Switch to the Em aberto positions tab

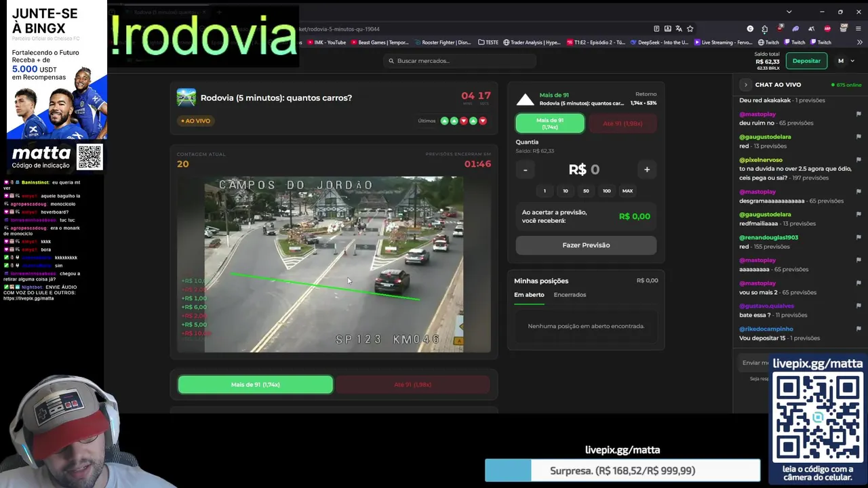(529, 295)
